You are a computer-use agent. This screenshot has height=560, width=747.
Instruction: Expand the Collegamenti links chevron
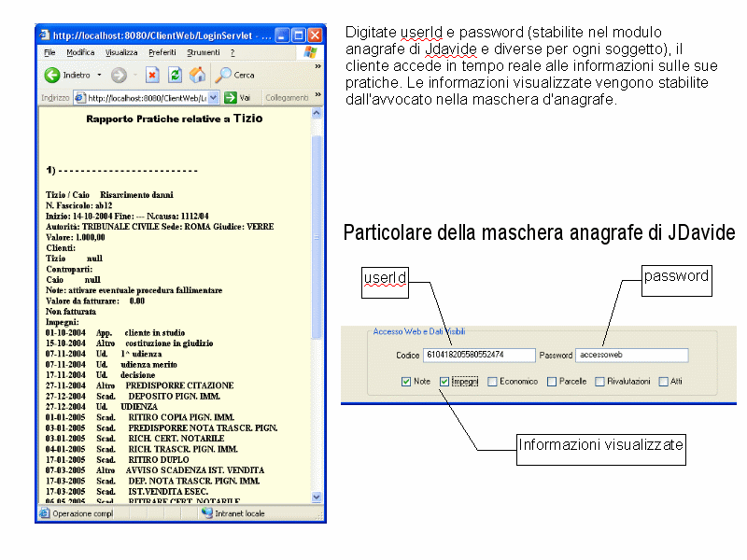tap(317, 94)
